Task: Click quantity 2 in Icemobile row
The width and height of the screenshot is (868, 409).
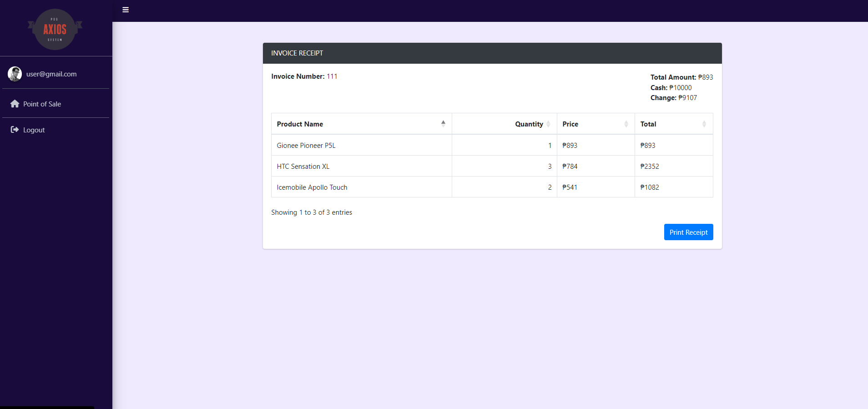Action: click(x=504, y=187)
